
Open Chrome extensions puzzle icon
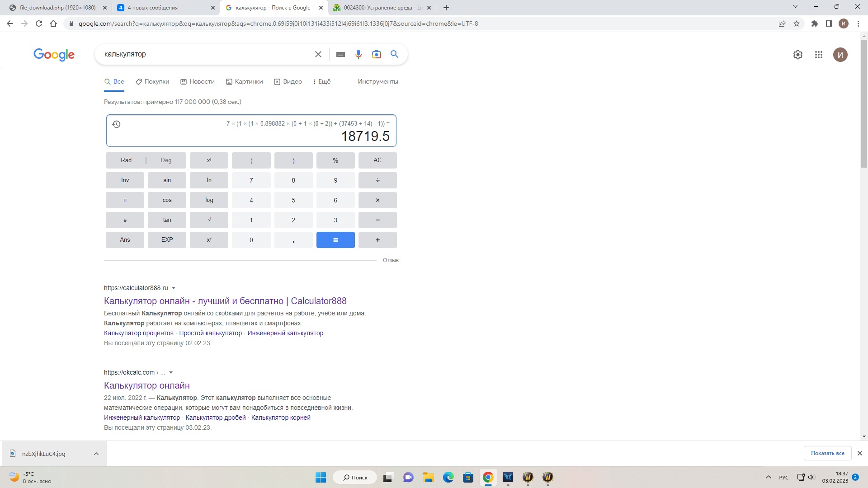point(815,23)
